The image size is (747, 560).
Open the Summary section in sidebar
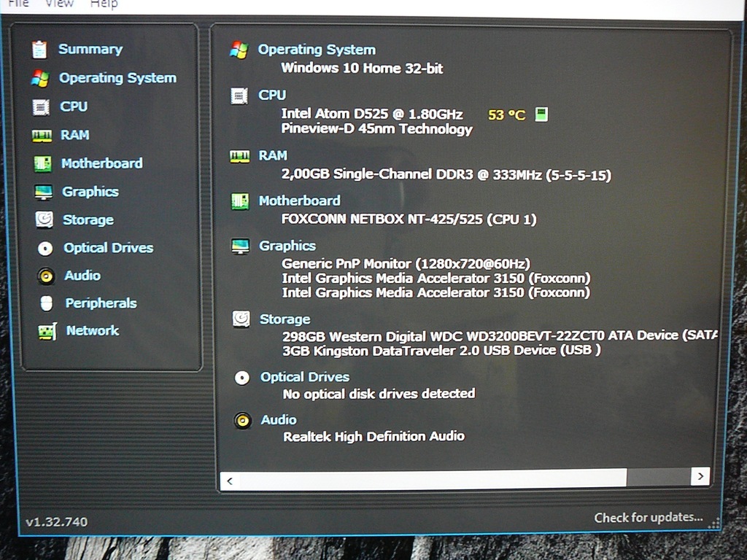(90, 49)
